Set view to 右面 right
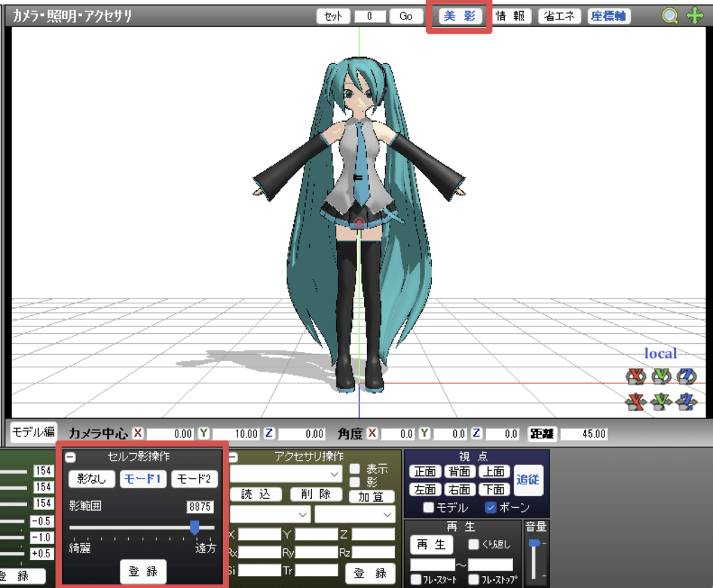713x588 pixels. tap(460, 489)
